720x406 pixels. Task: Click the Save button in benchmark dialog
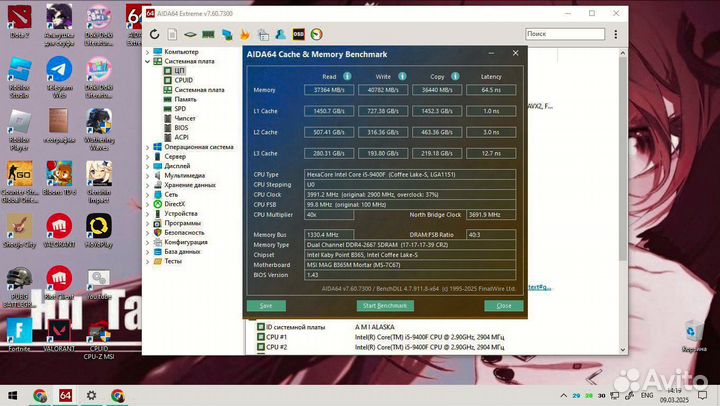[265, 305]
